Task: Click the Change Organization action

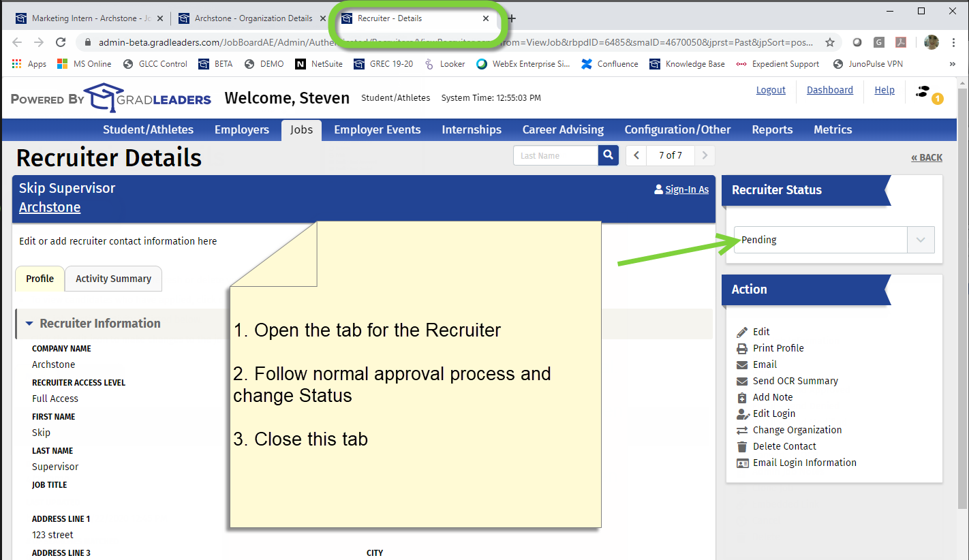Action: tap(789, 430)
